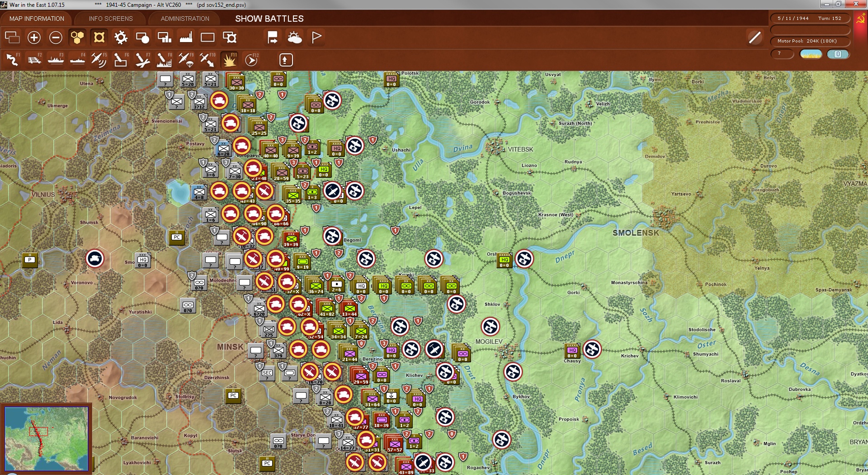Click the battle marker above Bykhov
The image size is (868, 475).
[x=513, y=372]
